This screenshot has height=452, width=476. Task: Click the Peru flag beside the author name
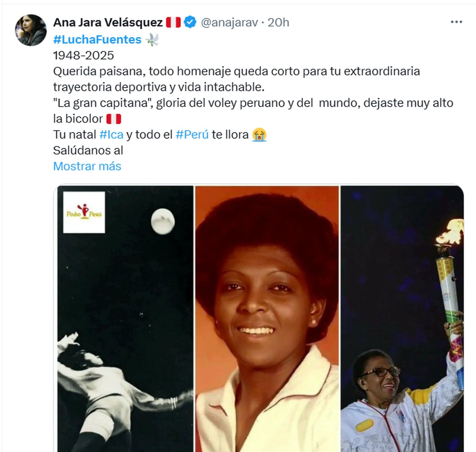(173, 22)
